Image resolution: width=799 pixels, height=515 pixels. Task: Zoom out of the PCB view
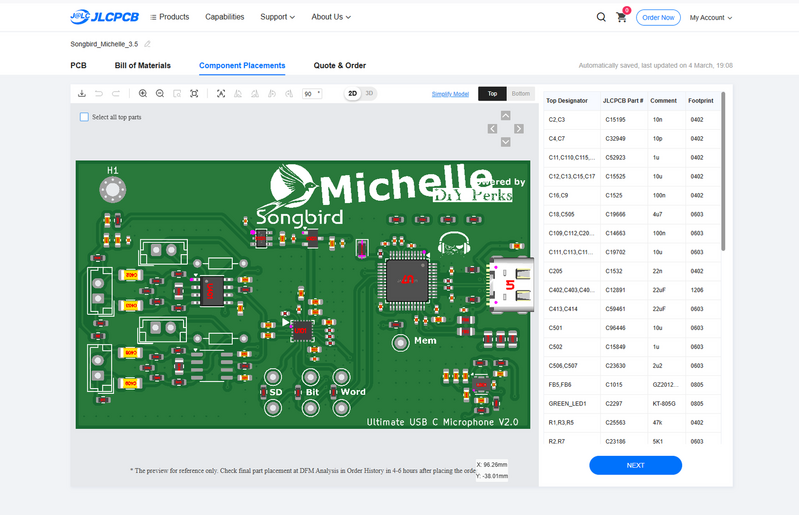pyautogui.click(x=160, y=94)
